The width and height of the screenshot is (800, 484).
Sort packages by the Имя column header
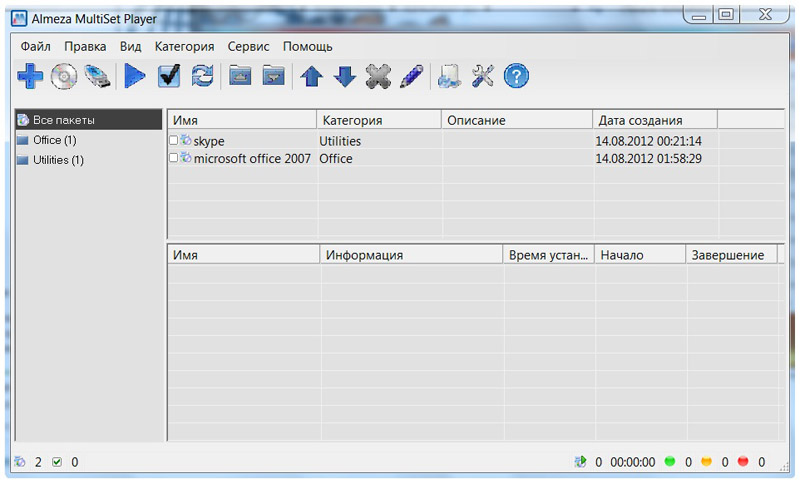tap(242, 120)
